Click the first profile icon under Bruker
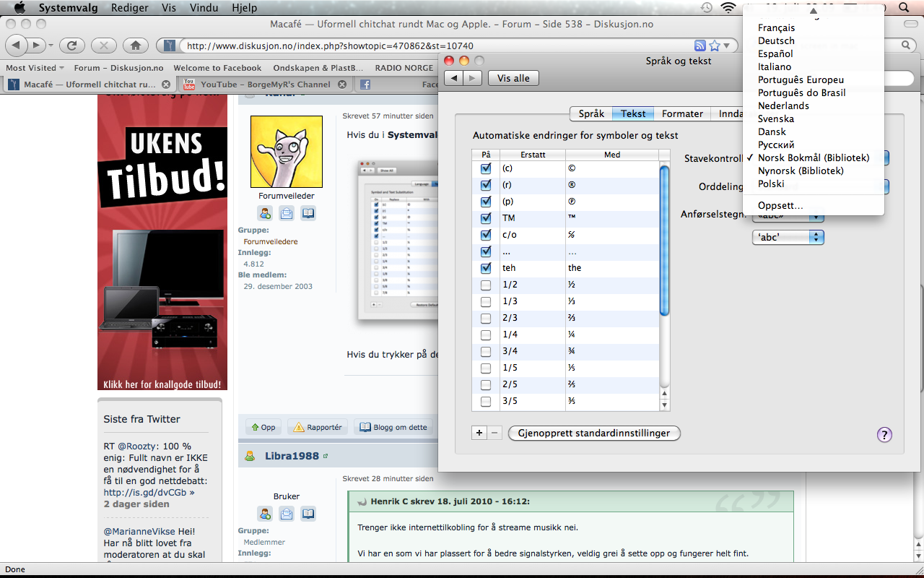The image size is (924, 578). click(x=266, y=514)
